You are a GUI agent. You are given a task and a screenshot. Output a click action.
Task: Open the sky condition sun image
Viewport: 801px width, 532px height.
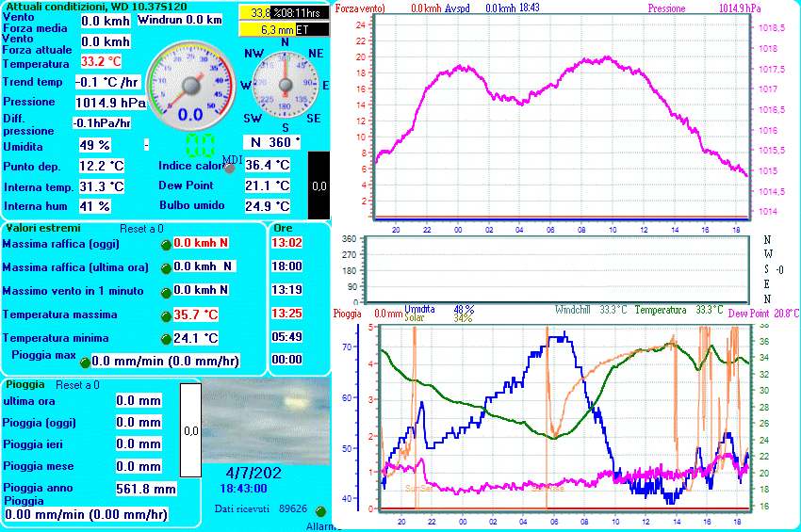[x=266, y=421]
